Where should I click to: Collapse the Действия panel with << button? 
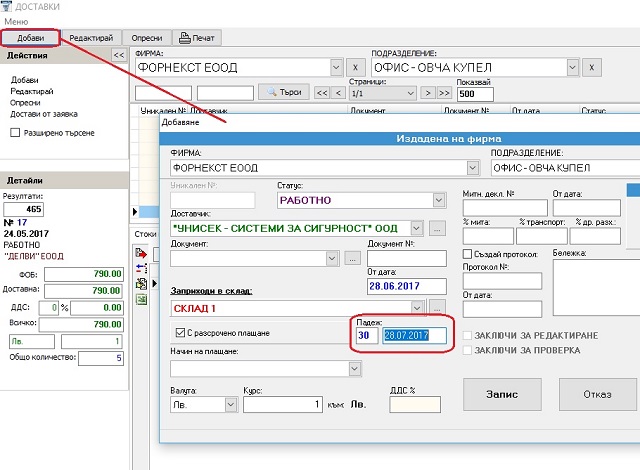pos(119,55)
